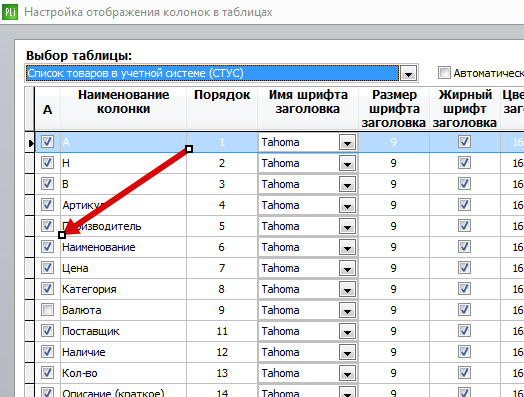
Task: Click the row selector for Валюта row
Action: (x=30, y=310)
